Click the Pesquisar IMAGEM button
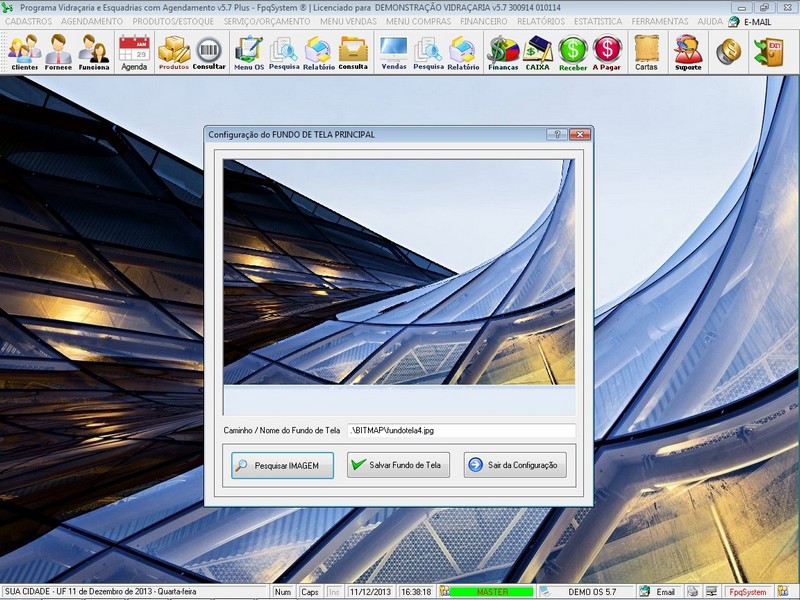Viewport: 800px width, 600px height. 282,465
